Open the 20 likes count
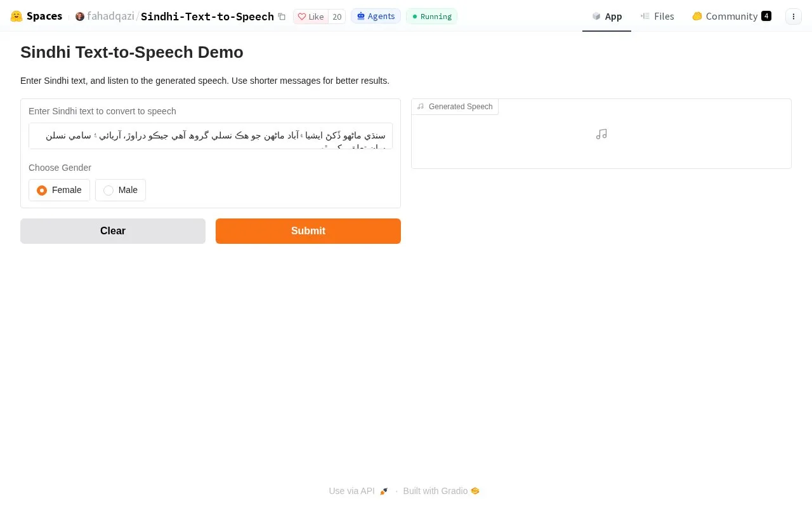The height and width of the screenshot is (508, 812). tap(337, 17)
